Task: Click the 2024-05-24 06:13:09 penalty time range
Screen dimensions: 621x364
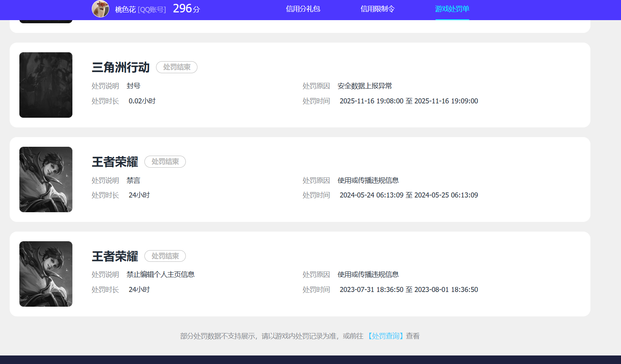Action: click(409, 195)
